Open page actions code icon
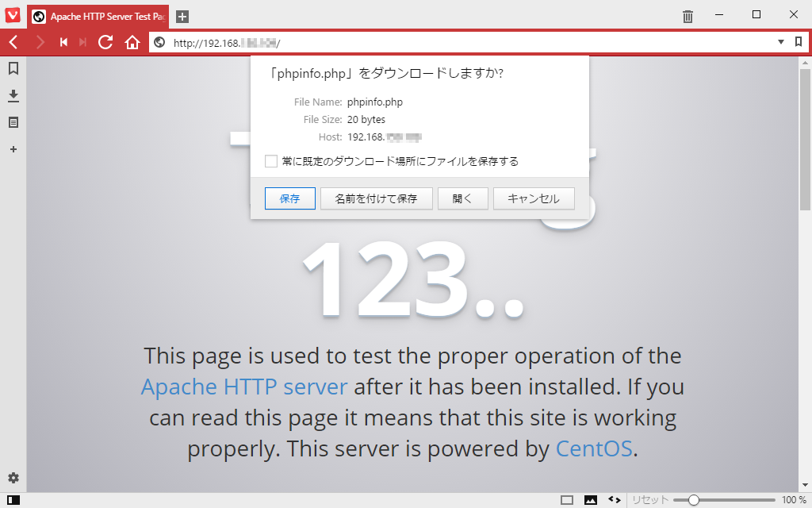812x508 pixels. point(615,500)
